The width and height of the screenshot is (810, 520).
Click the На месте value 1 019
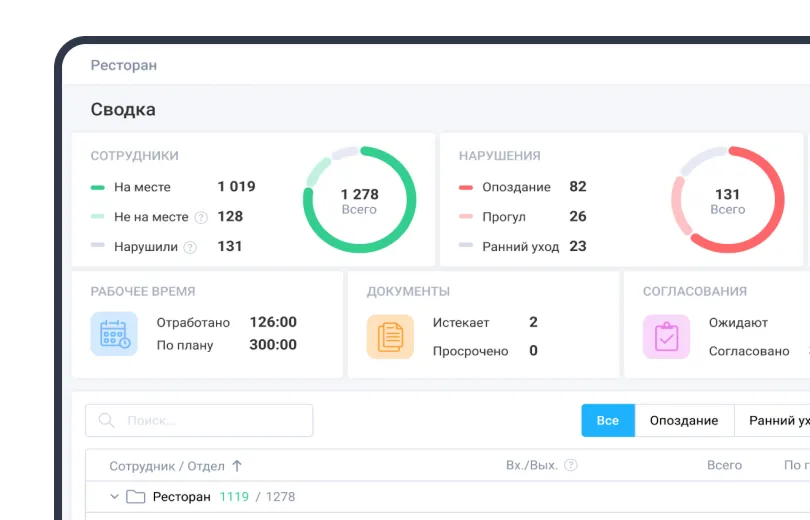(237, 186)
